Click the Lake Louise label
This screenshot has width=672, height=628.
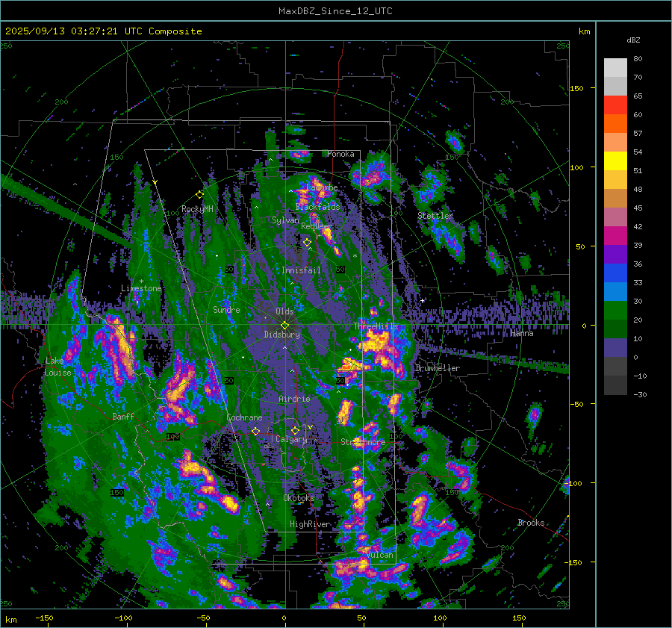coord(57,367)
